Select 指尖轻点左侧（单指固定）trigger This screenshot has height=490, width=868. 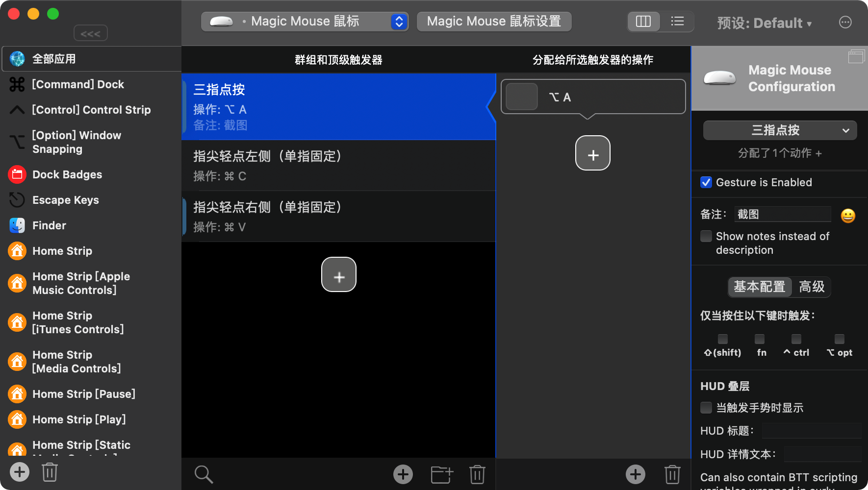coord(338,166)
